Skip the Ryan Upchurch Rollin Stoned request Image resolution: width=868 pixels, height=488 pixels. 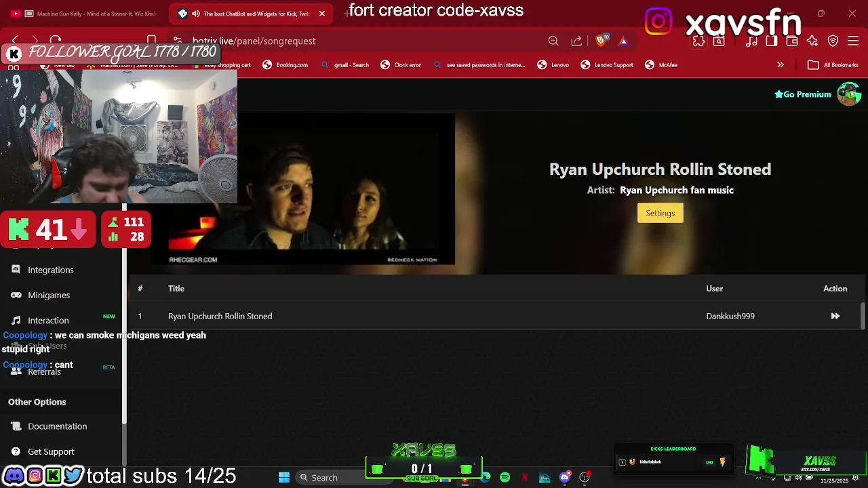click(835, 316)
